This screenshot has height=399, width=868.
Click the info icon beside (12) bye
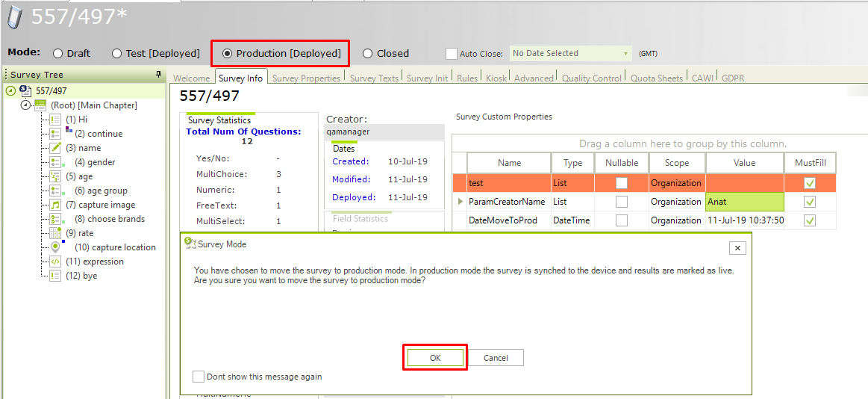coord(54,276)
